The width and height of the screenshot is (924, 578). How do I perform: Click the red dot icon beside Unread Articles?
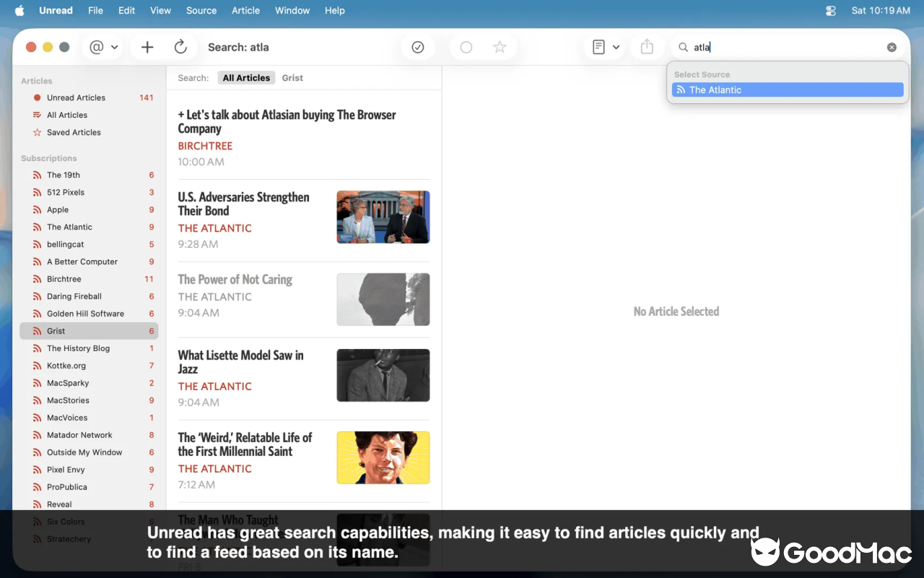coord(37,98)
